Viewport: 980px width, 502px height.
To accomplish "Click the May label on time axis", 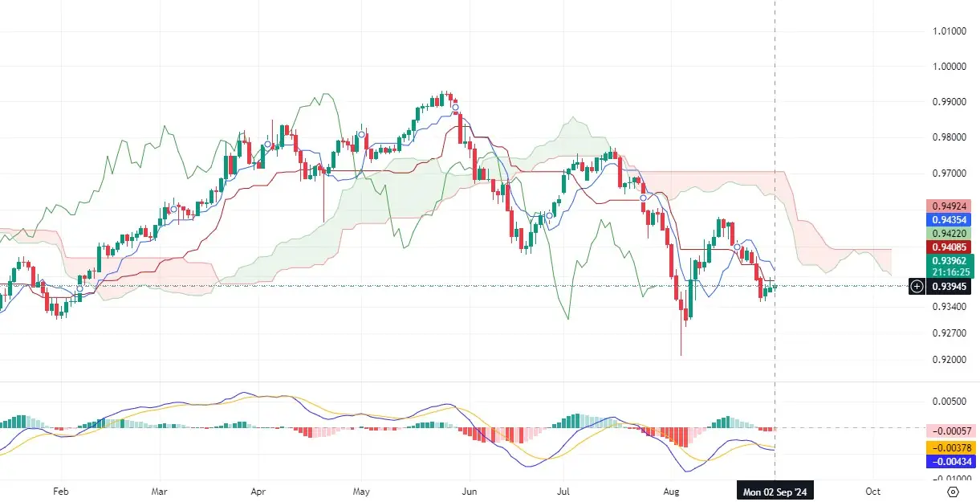I will [360, 490].
